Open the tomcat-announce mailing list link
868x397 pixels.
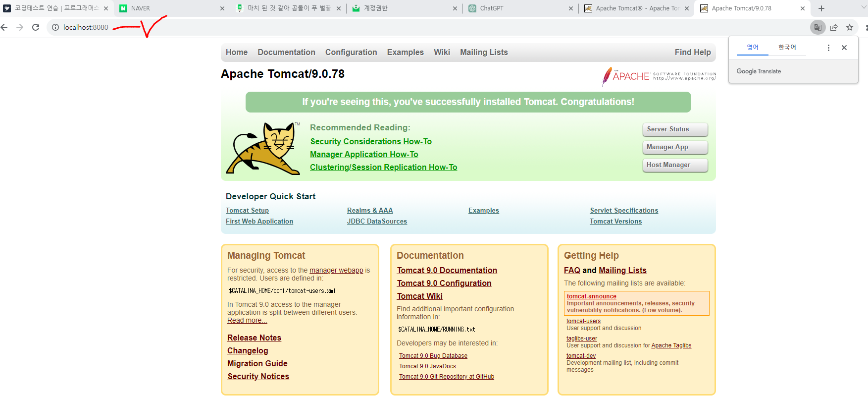(592, 296)
